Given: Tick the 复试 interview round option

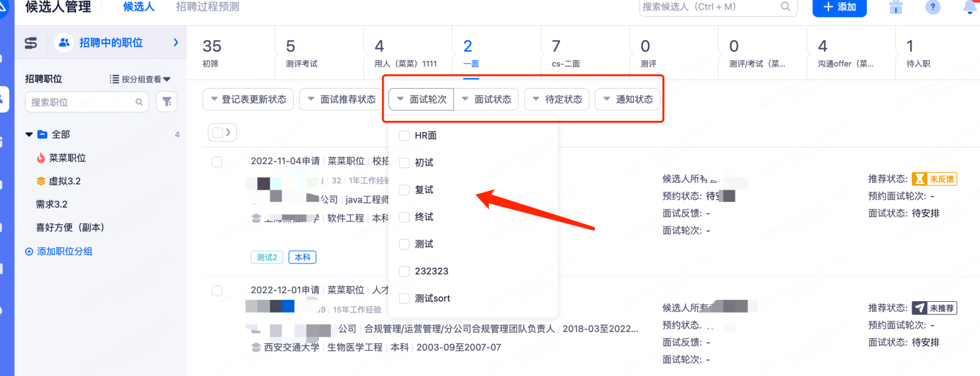Looking at the screenshot, I should tap(404, 190).
